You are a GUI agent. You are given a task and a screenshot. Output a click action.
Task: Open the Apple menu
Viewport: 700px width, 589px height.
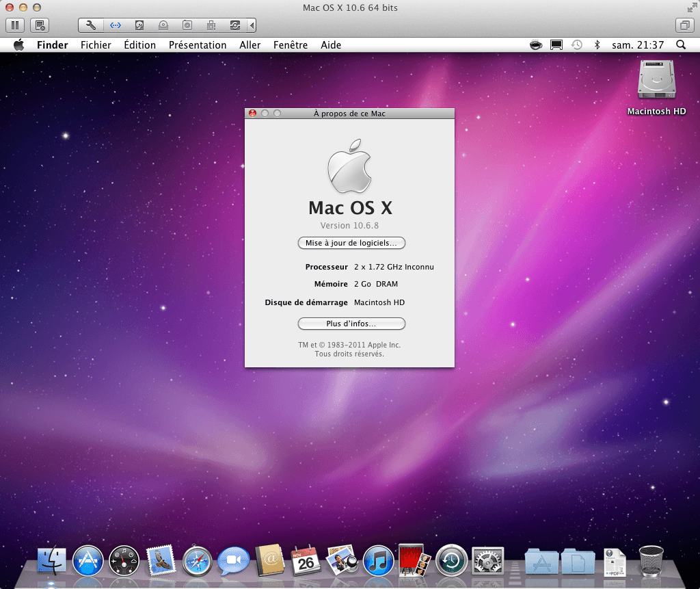18,44
